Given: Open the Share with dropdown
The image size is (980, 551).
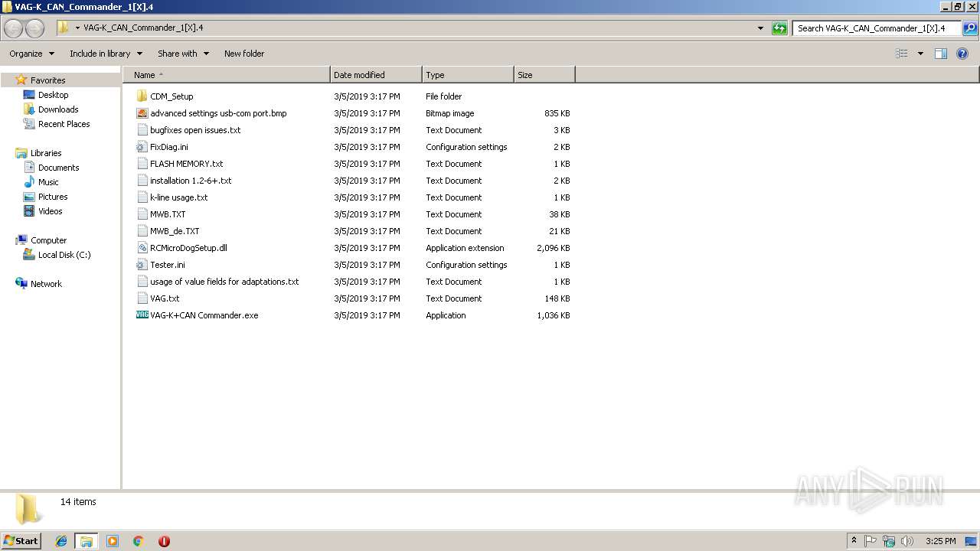Looking at the screenshot, I should tap(183, 54).
